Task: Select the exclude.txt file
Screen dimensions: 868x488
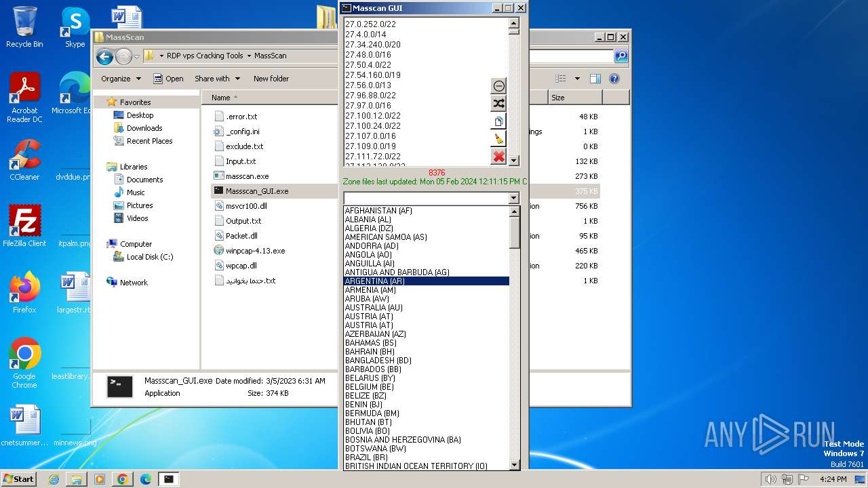Action: click(x=244, y=146)
